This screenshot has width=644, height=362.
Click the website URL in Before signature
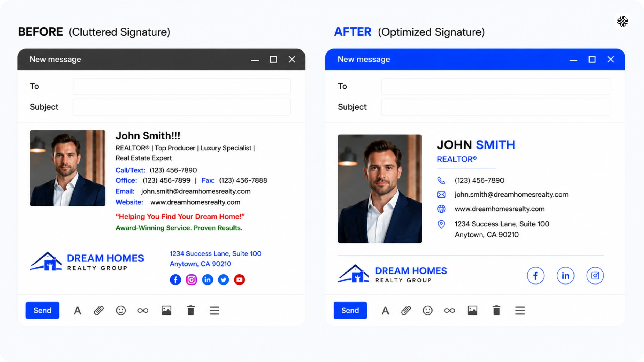pyautogui.click(x=195, y=202)
